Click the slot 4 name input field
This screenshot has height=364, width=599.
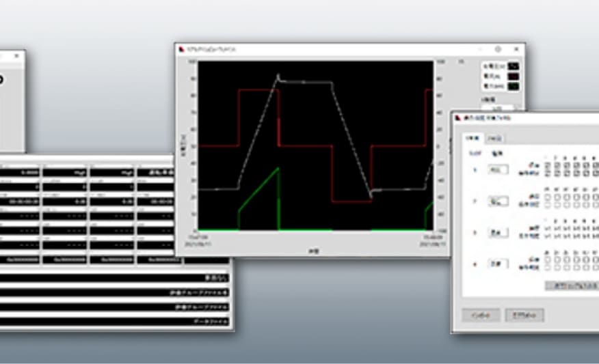pyautogui.click(x=498, y=264)
